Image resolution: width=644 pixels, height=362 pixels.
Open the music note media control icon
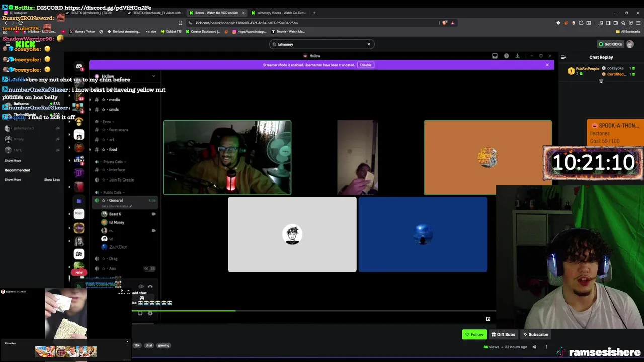click(x=601, y=23)
